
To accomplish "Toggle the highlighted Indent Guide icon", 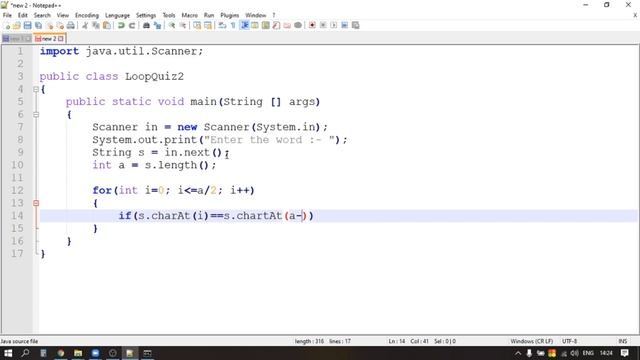I will point(244,25).
